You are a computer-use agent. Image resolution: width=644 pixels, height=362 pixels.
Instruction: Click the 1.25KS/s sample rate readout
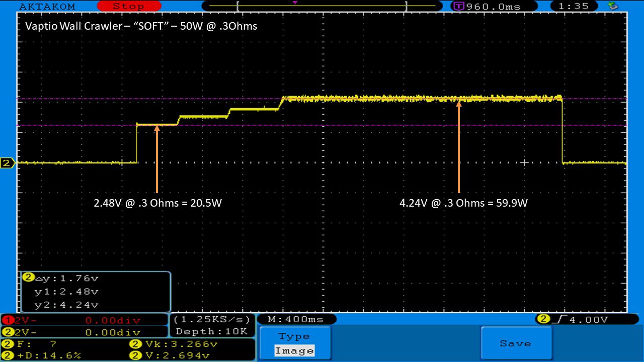tap(212, 320)
